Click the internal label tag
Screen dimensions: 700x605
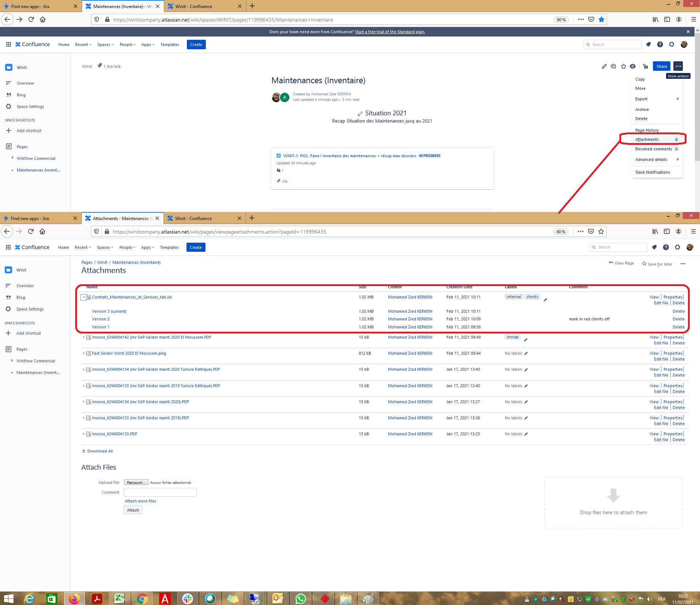[x=514, y=297]
